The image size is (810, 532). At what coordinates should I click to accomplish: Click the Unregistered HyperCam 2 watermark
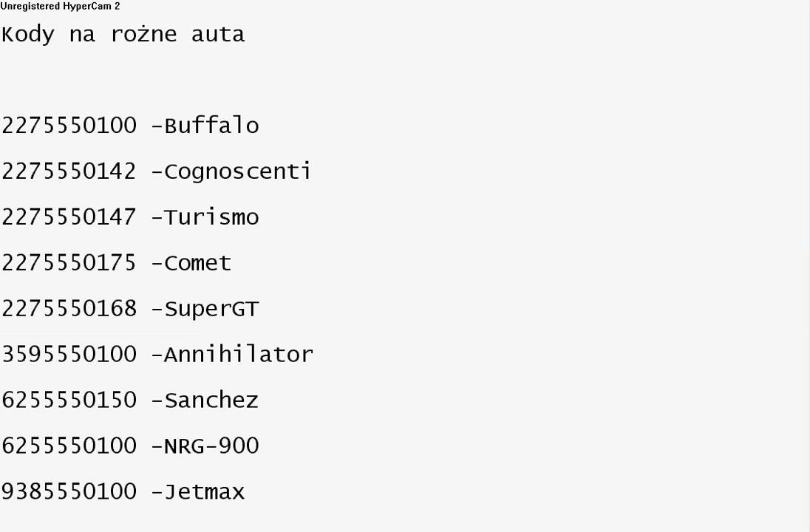(60, 6)
